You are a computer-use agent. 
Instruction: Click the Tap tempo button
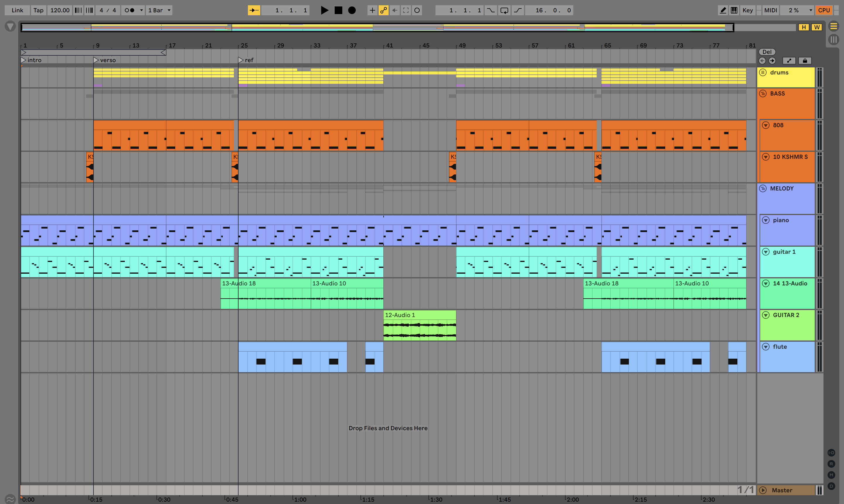[x=38, y=10]
